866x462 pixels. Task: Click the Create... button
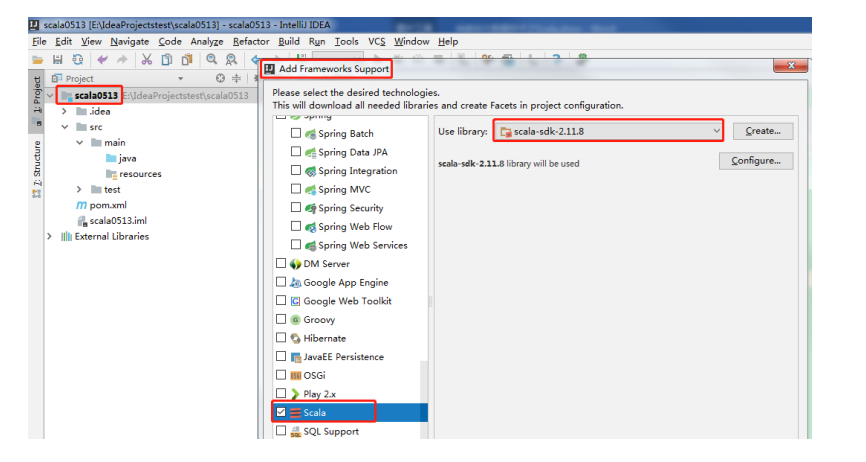tap(763, 131)
